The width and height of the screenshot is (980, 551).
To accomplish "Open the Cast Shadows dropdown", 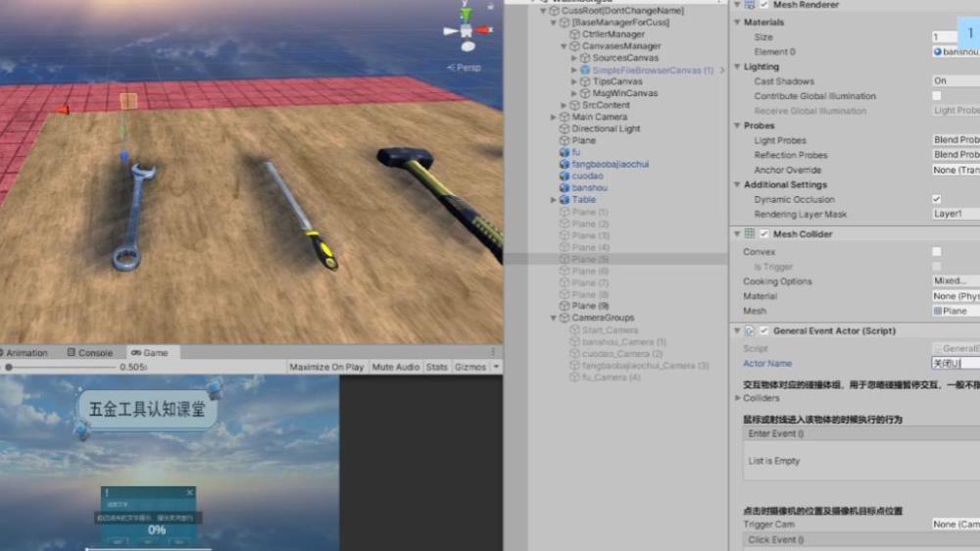I will 955,80.
